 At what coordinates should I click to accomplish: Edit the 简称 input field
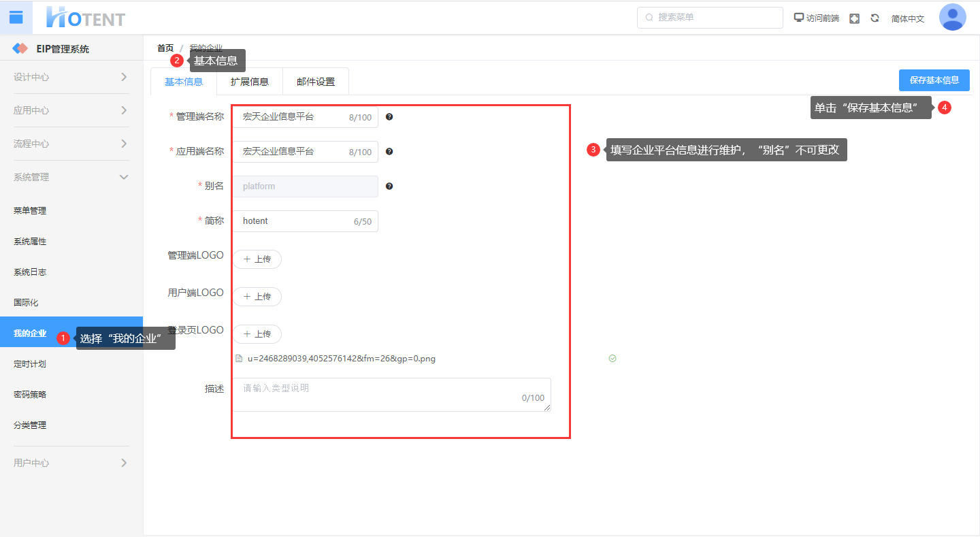306,221
